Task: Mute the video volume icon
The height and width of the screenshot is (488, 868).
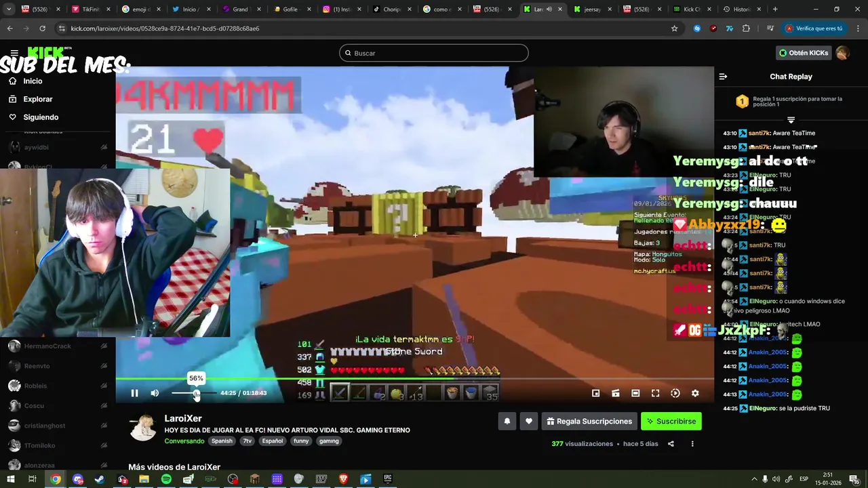Action: [155, 393]
